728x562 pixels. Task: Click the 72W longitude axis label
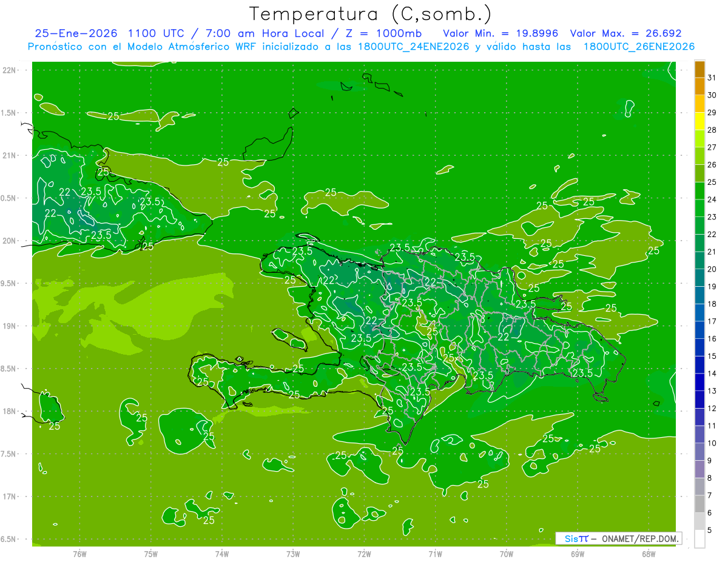364,554
